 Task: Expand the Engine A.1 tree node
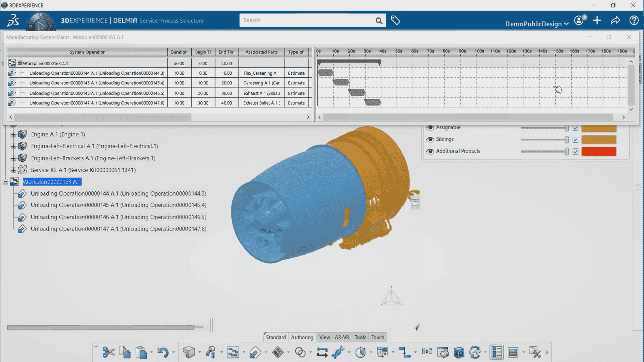pos(13,135)
